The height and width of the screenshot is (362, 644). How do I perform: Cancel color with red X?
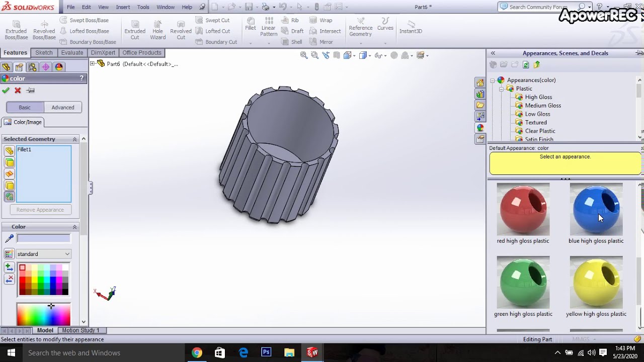18,90
